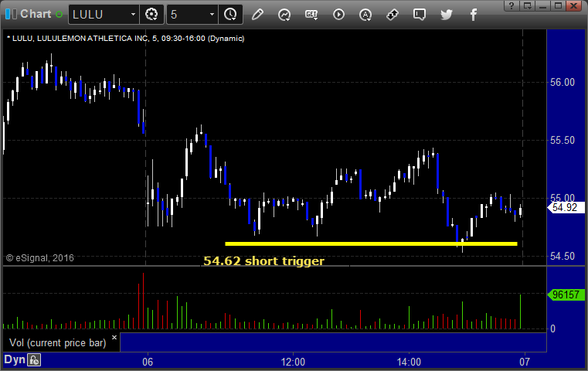Click the 54.50 price axis label

(x=562, y=256)
